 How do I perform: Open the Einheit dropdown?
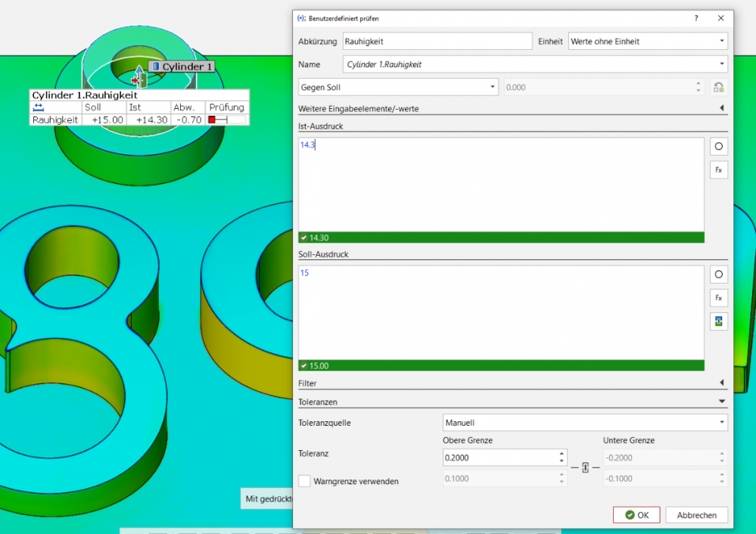[x=648, y=42]
